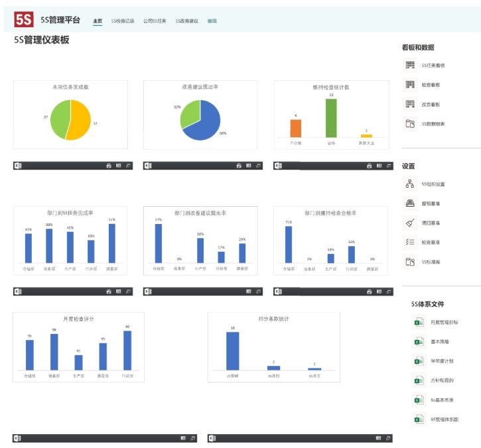Open the 5S任务看板 board icon
The image size is (481, 448).
click(410, 65)
